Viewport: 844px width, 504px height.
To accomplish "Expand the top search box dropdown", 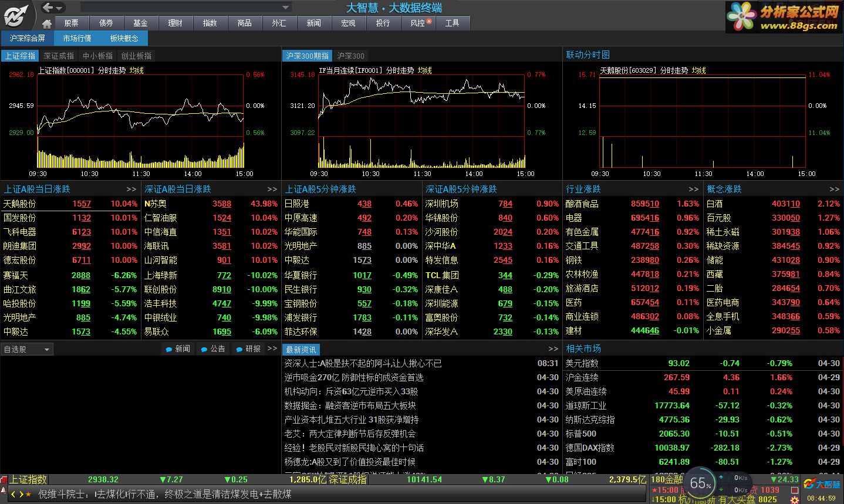I will point(286,8).
